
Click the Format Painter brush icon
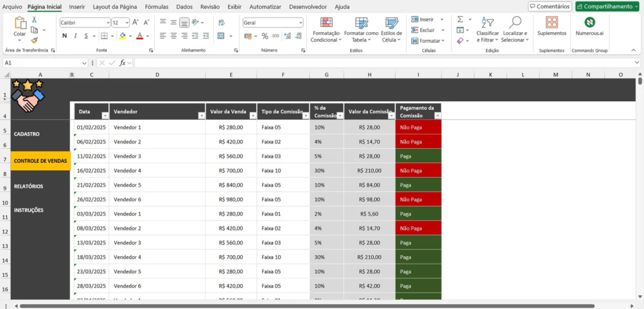35,40
